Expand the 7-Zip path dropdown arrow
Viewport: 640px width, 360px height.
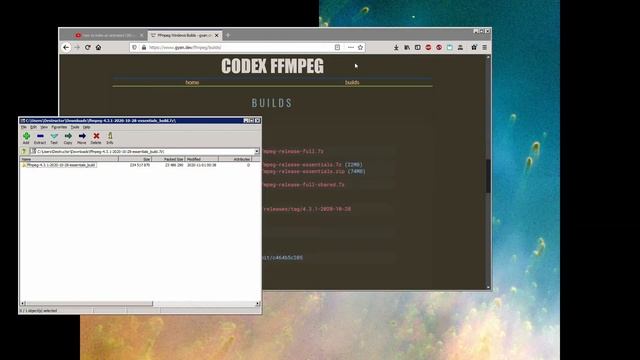257,151
